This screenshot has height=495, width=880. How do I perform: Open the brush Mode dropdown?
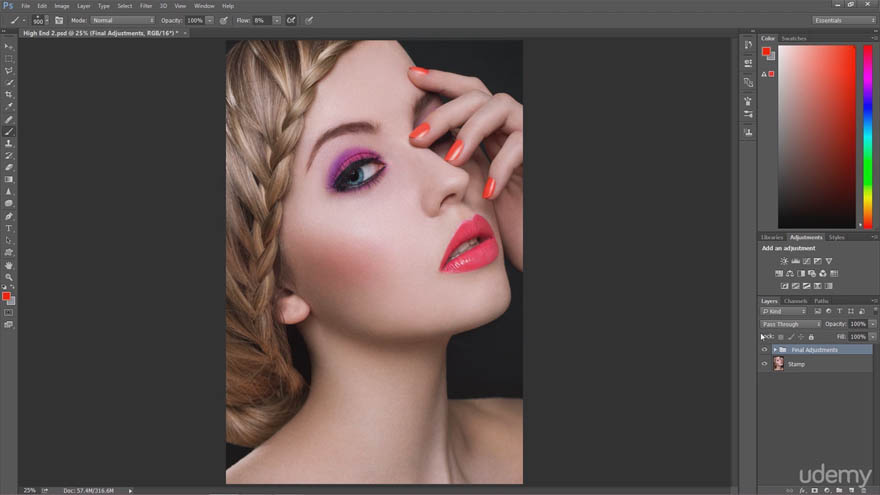pyautogui.click(x=123, y=20)
